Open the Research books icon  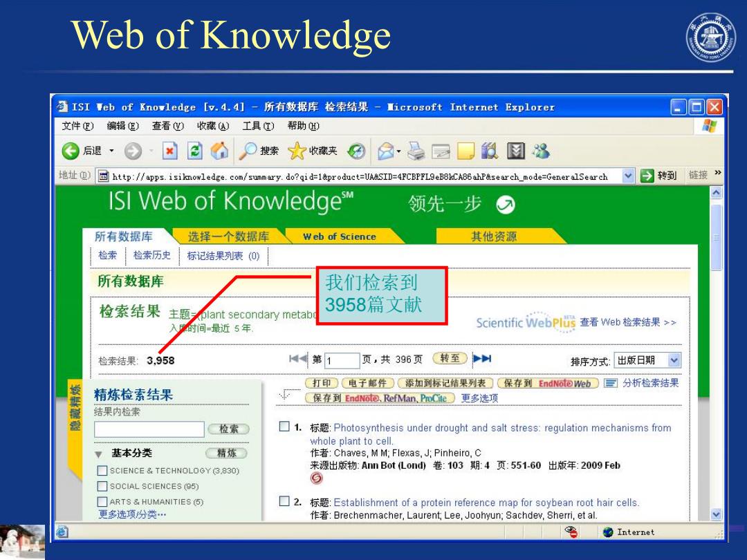(x=490, y=151)
